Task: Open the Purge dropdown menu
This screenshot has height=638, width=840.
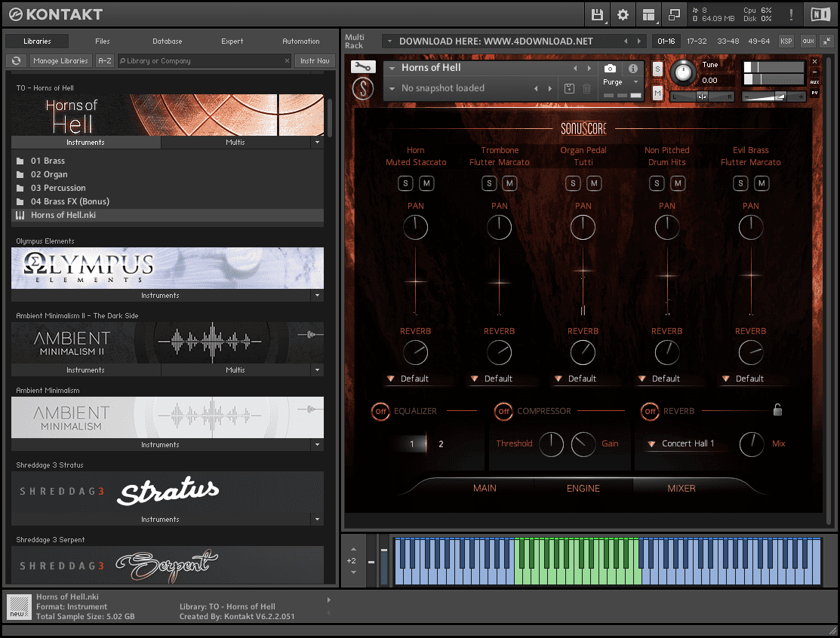Action: pyautogui.click(x=621, y=82)
